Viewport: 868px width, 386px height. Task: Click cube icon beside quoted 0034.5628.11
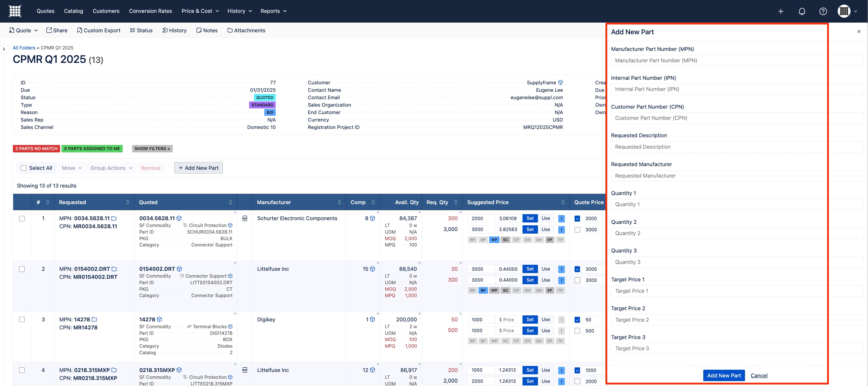point(179,218)
